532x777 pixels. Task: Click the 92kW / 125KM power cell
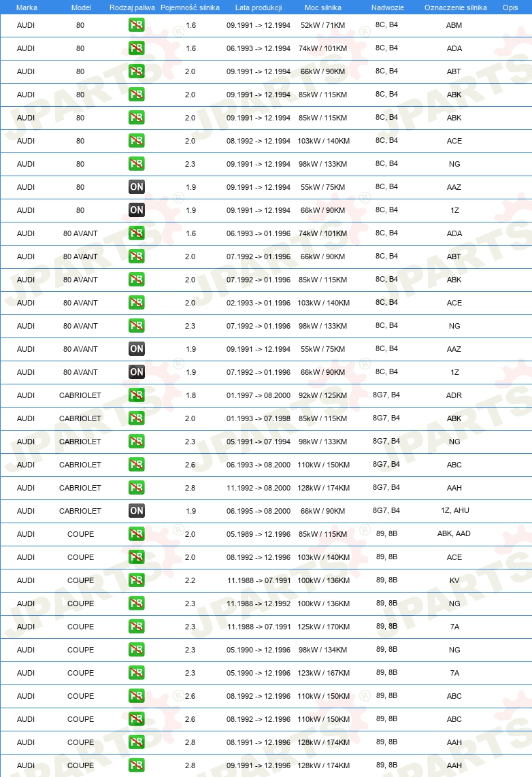(323, 395)
